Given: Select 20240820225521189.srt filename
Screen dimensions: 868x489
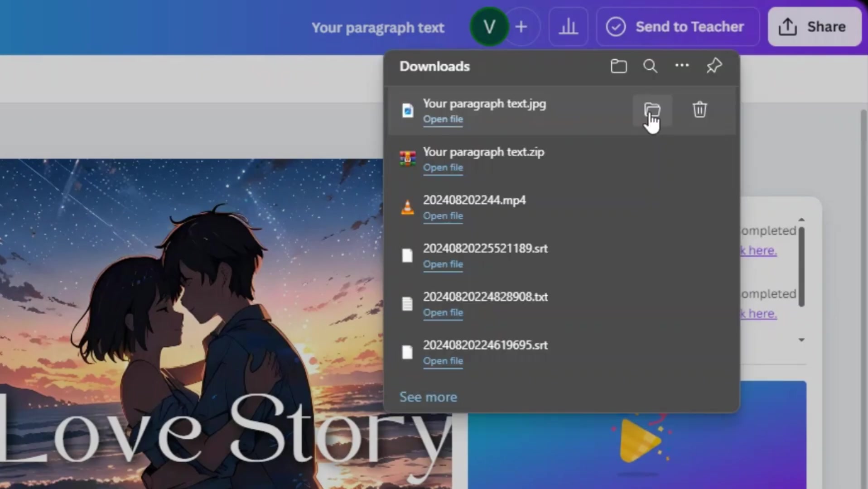Looking at the screenshot, I should click(485, 249).
